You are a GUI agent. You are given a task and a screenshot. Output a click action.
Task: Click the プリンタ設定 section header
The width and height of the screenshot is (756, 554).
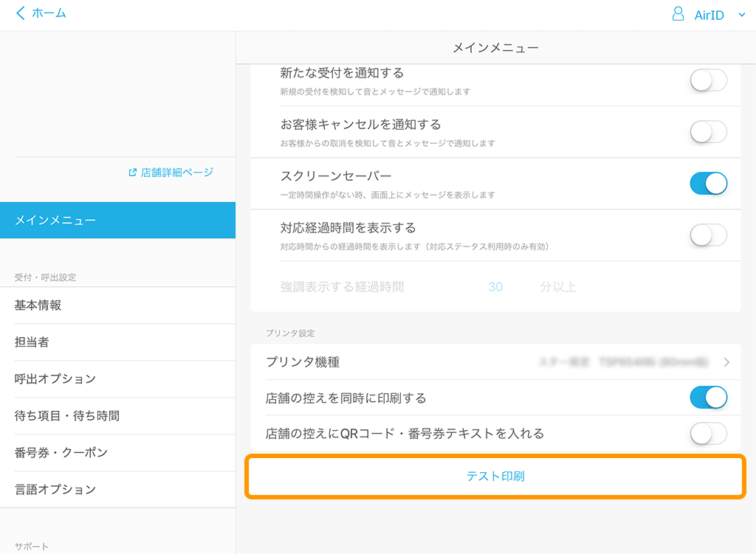[290, 333]
